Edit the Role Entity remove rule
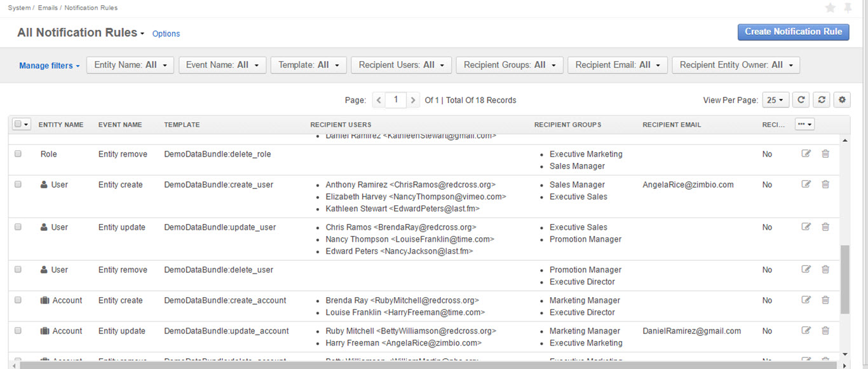This screenshot has height=369, width=868. [806, 154]
